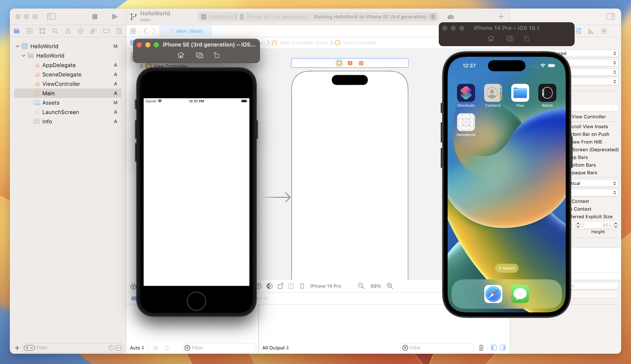Select ViewController file in navigator
The width and height of the screenshot is (631, 364).
coord(61,84)
